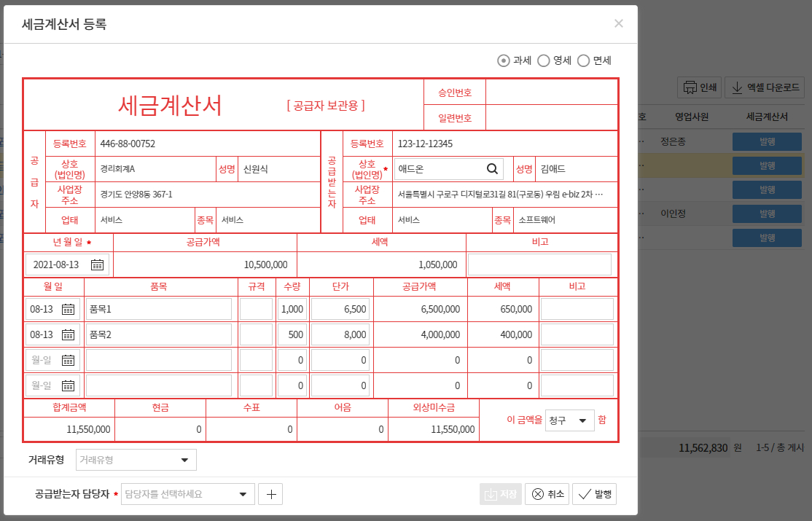This screenshot has height=521, width=812.
Task: Open the 공급받는자 담당자 selection dropdown
Action: [187, 494]
